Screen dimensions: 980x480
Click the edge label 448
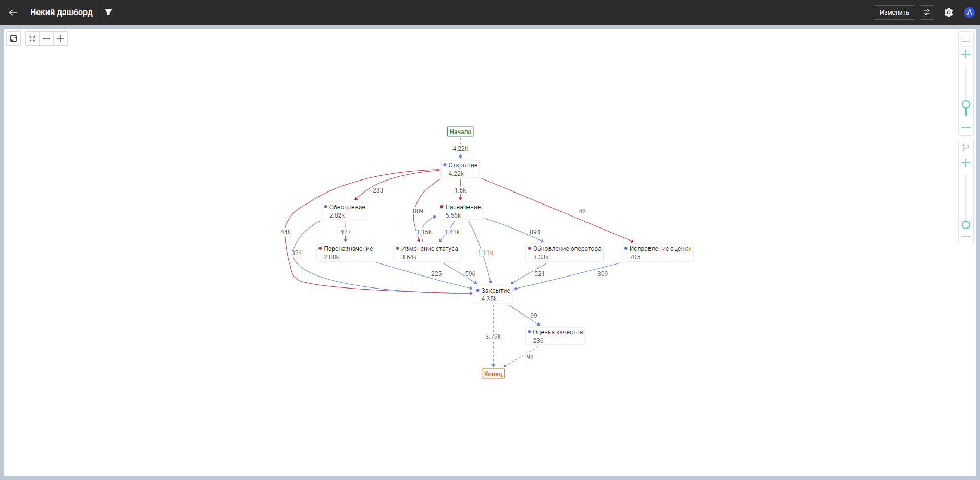coord(286,232)
